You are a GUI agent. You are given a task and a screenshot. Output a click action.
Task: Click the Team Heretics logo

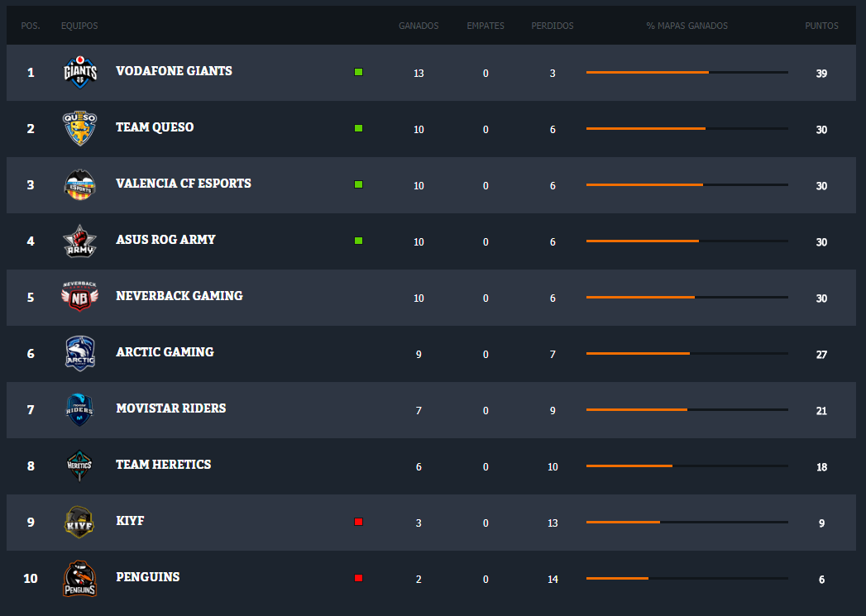(x=79, y=466)
